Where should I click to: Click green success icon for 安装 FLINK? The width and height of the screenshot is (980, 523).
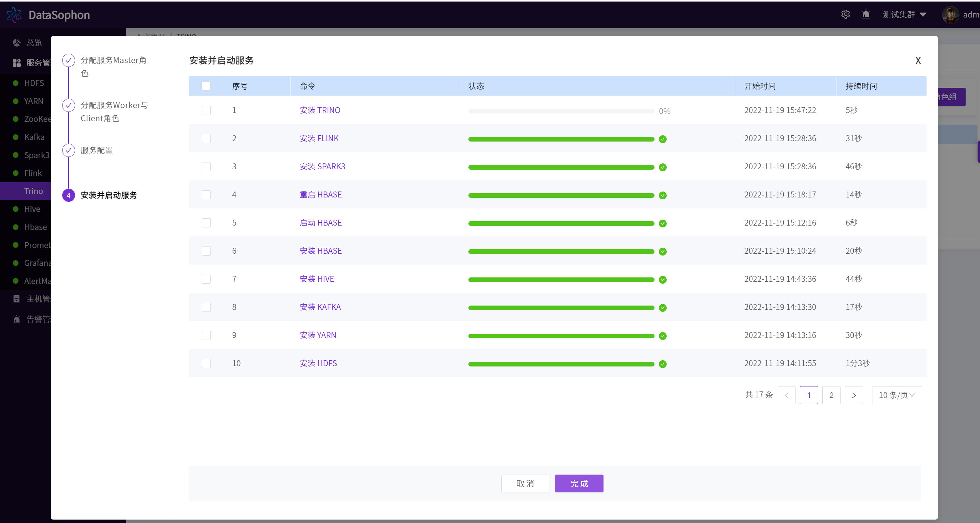pyautogui.click(x=663, y=139)
